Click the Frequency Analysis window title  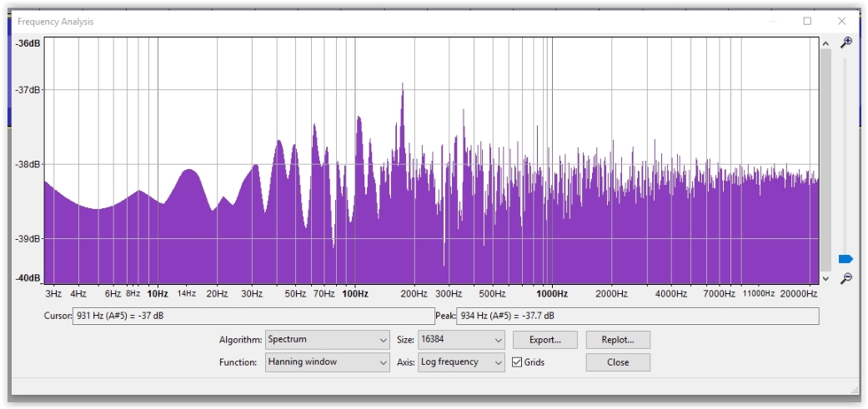click(55, 22)
